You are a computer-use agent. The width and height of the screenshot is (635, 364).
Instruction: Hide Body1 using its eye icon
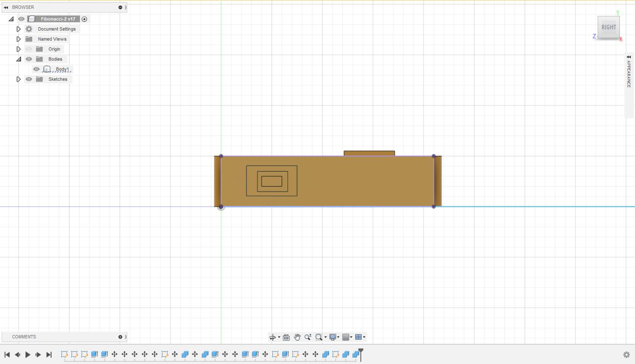tap(36, 69)
